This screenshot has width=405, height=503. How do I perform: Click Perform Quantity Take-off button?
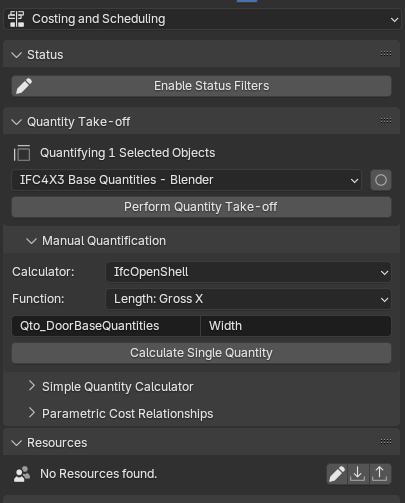click(x=201, y=207)
